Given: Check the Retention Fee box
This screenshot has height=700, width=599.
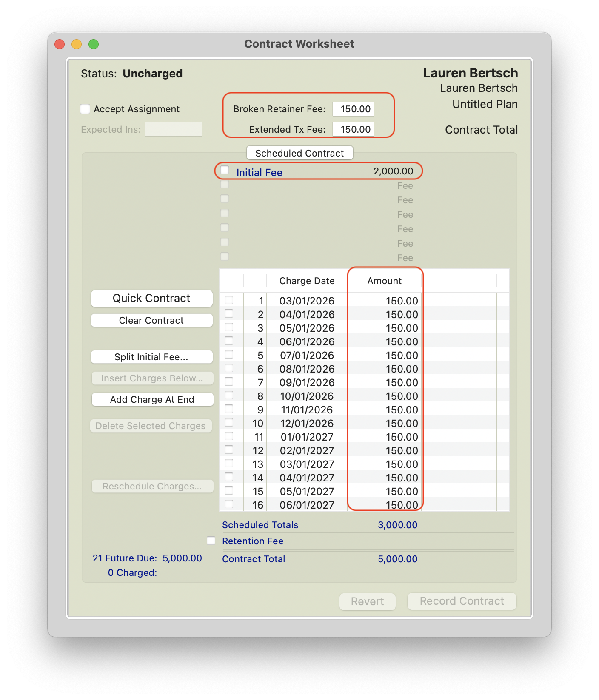Looking at the screenshot, I should 211,541.
